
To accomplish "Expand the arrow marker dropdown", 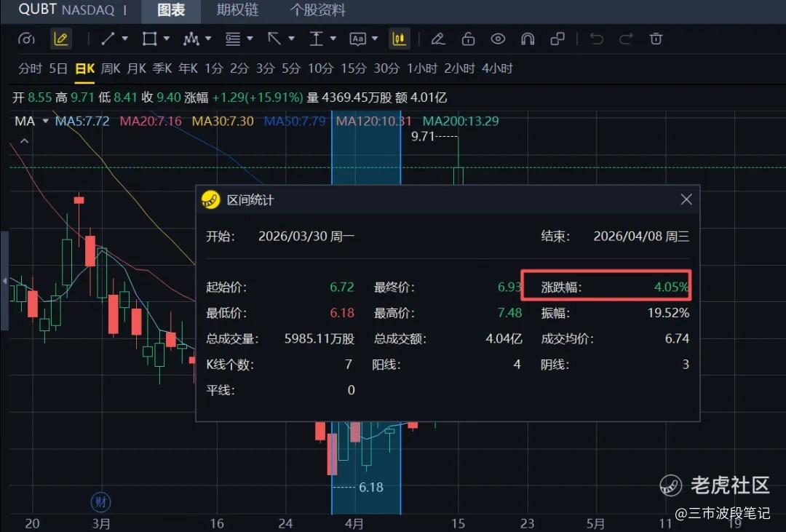I will click(x=291, y=39).
